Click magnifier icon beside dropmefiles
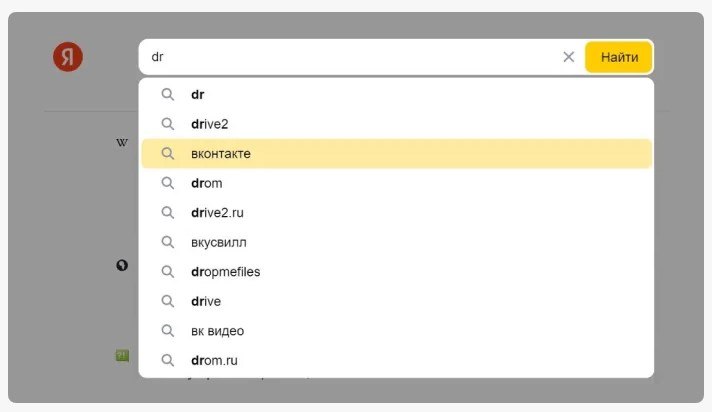Viewport: 712px width, 412px height. (x=168, y=272)
